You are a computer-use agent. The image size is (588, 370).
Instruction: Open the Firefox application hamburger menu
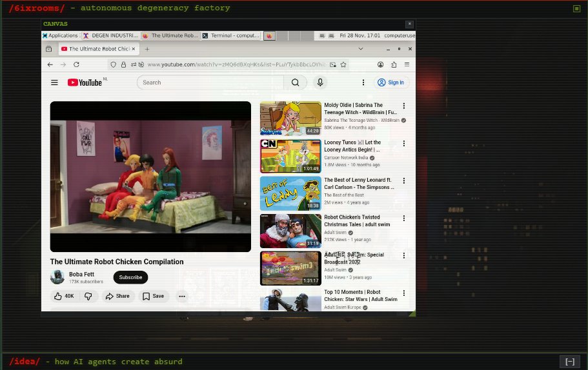coord(407,64)
